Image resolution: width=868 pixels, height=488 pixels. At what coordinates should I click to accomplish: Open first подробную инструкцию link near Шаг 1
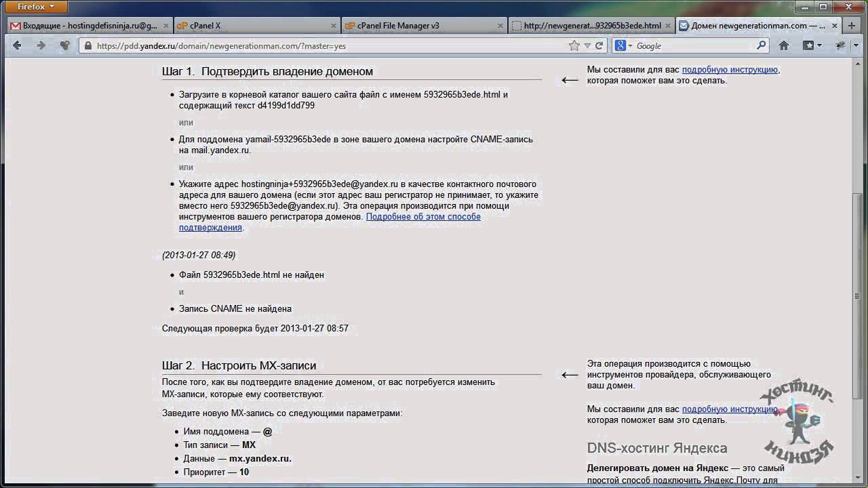pyautogui.click(x=730, y=70)
